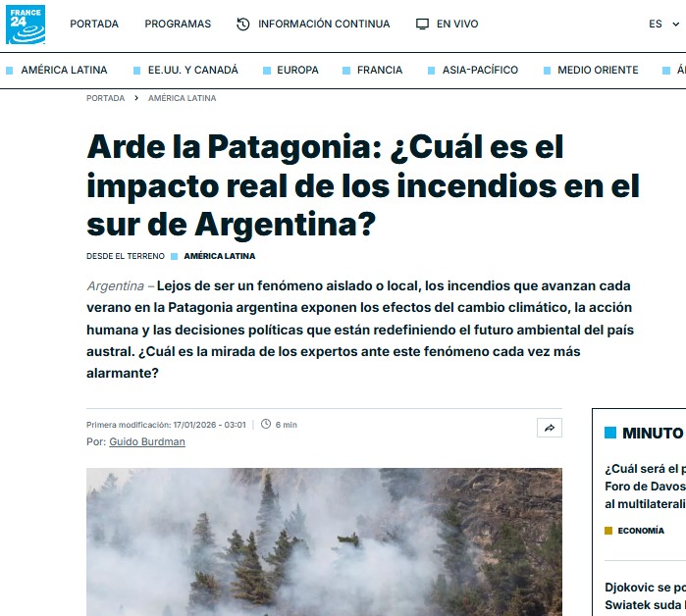
Task: Switch to the Medio Oriente tab
Action: click(597, 70)
